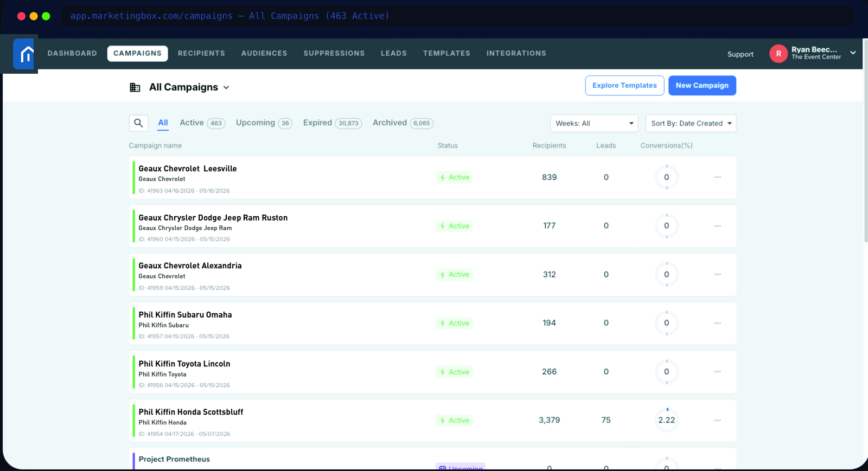This screenshot has width=868, height=471.
Task: Open the Templates navigation item
Action: tap(446, 53)
